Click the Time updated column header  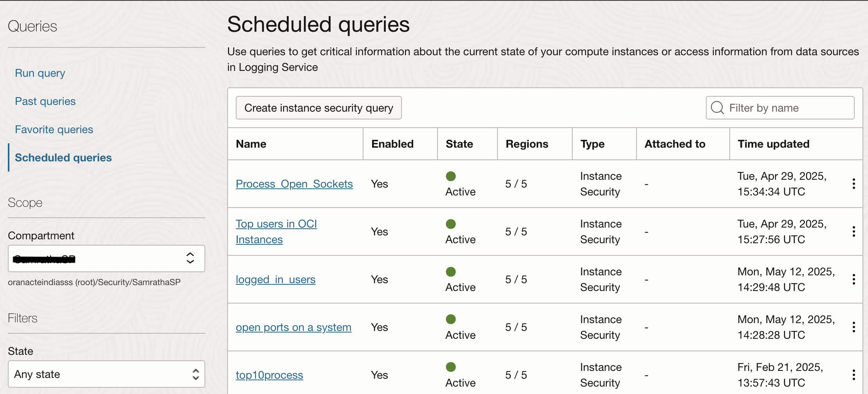point(773,144)
